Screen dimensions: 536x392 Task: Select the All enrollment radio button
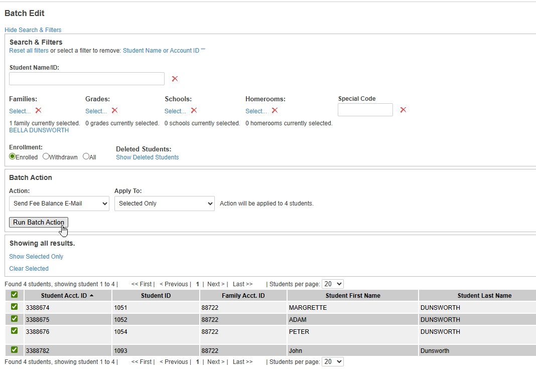pos(86,156)
